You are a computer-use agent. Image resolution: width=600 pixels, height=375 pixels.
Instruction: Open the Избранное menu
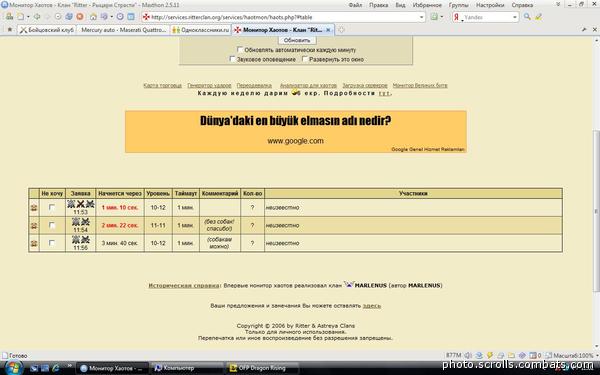[x=427, y=5]
